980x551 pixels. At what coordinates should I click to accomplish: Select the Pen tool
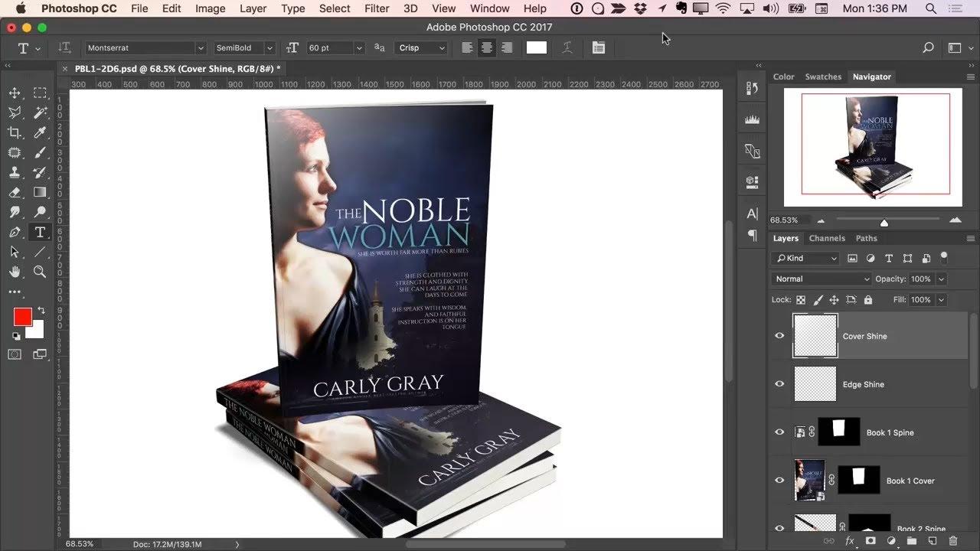(15, 233)
